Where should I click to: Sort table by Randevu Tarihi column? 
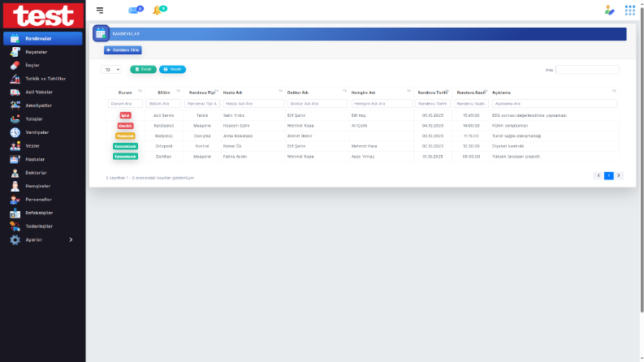tap(433, 93)
